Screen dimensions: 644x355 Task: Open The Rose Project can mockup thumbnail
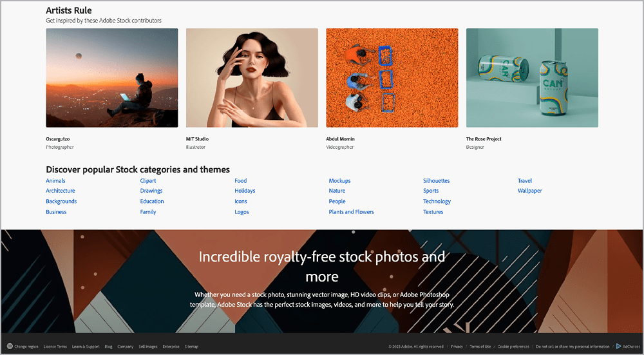(533, 78)
